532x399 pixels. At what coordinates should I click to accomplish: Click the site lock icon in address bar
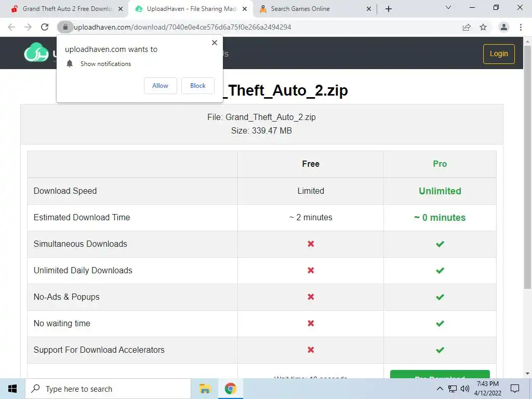click(x=65, y=27)
